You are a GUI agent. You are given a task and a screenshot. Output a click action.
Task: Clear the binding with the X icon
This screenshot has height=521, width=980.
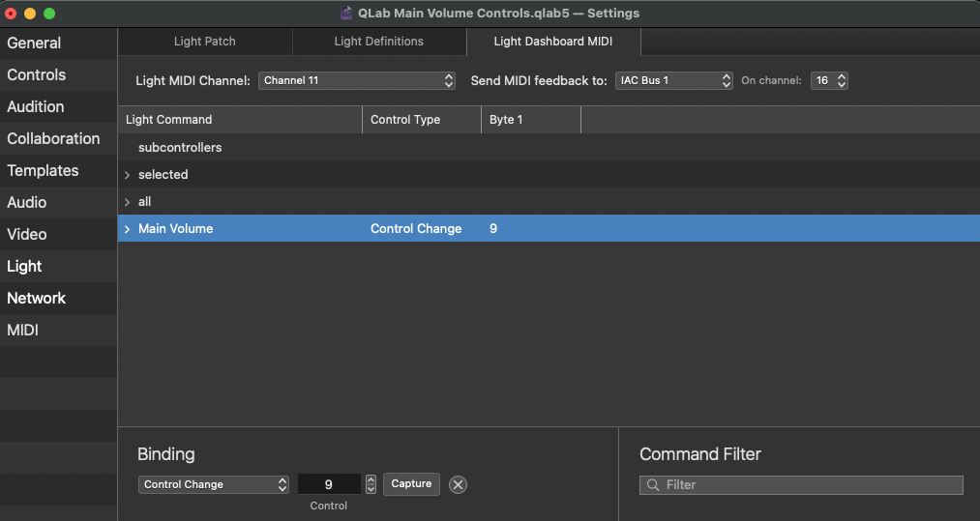pyautogui.click(x=459, y=485)
